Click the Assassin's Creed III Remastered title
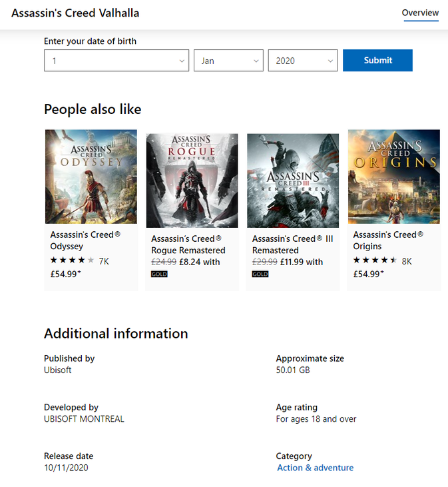448x487 pixels. [x=293, y=244]
